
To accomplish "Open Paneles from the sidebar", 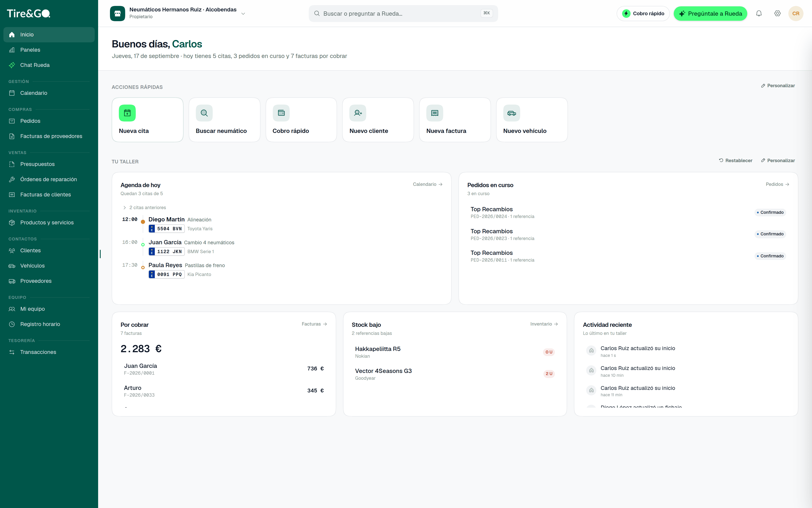I will click(x=49, y=50).
